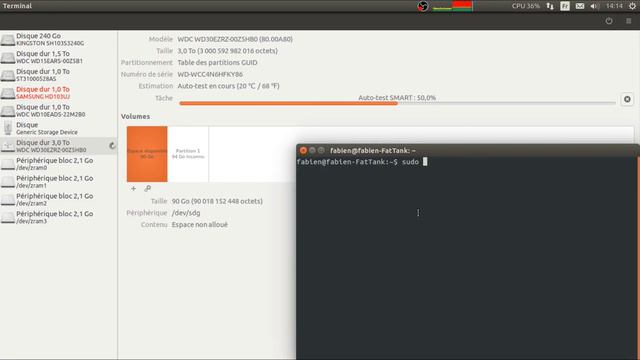The width and height of the screenshot is (640, 360).
Task: Select the orange unallocated space volume
Action: 147,154
